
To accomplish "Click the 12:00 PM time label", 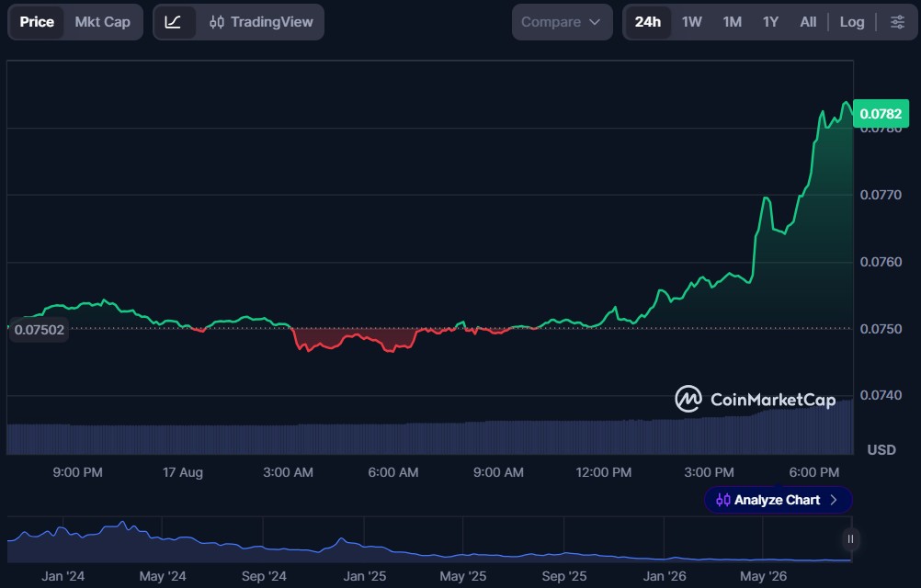I will [x=604, y=472].
